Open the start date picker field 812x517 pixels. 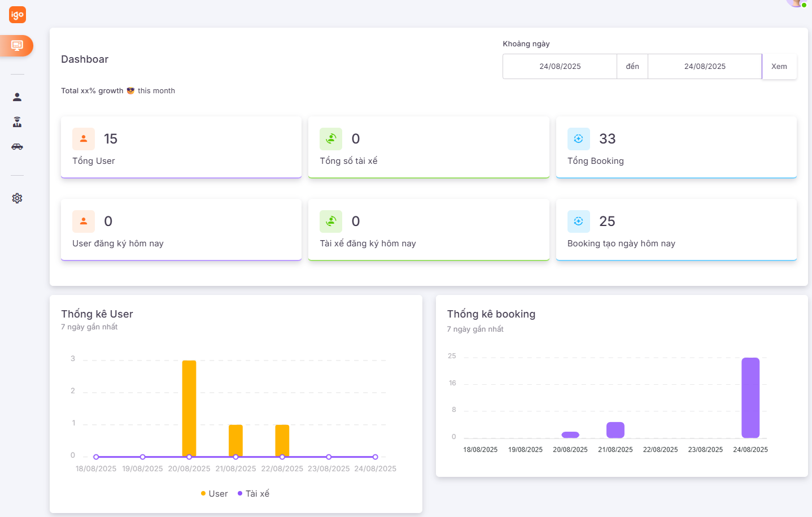coord(560,67)
